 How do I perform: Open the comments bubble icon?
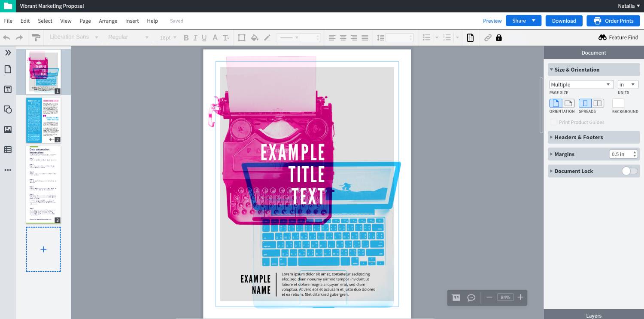471,298
